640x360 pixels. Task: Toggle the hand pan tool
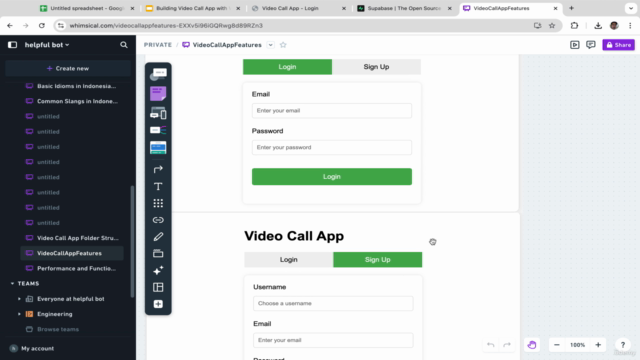click(x=532, y=345)
